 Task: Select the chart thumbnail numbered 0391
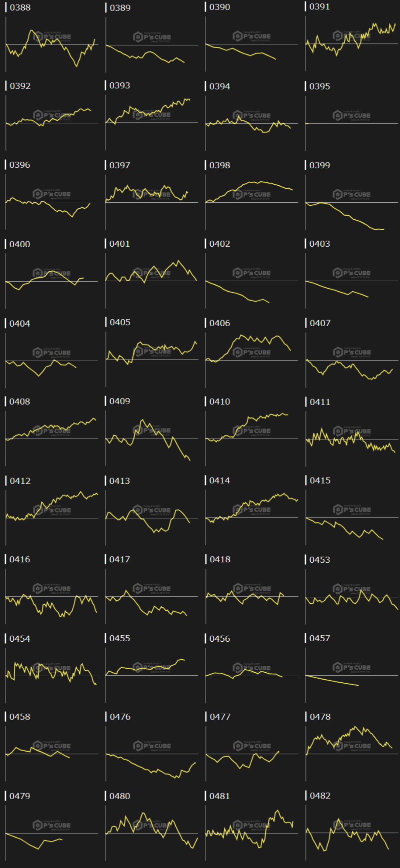tap(351, 44)
